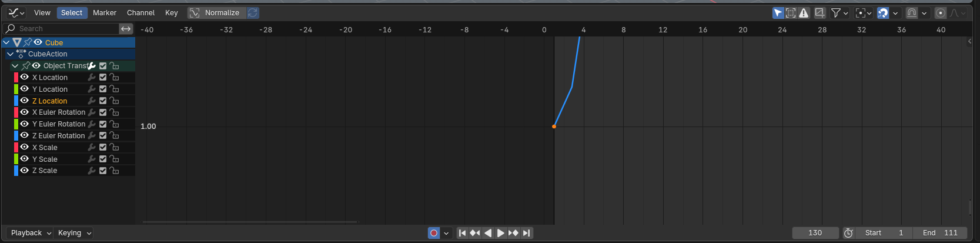Image resolution: width=980 pixels, height=243 pixels.
Task: Toggle the auto-lock handle arch icon
Action: (x=912, y=13)
